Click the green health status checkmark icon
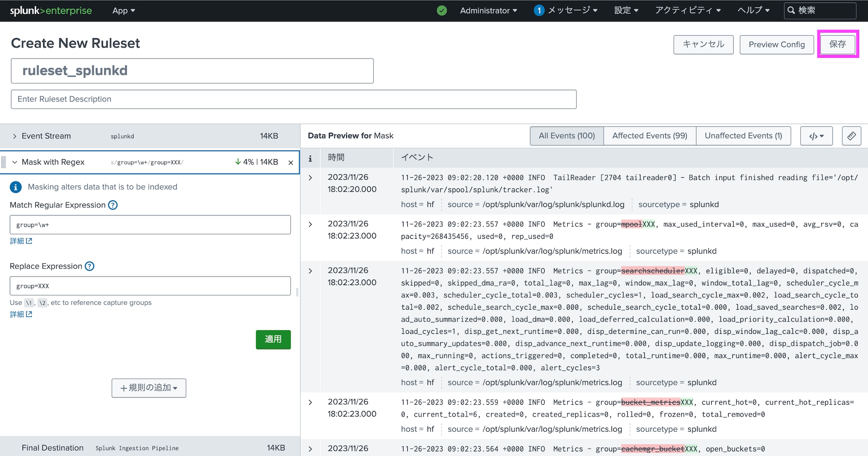Screen dimensions: 868x456 click(x=442, y=11)
